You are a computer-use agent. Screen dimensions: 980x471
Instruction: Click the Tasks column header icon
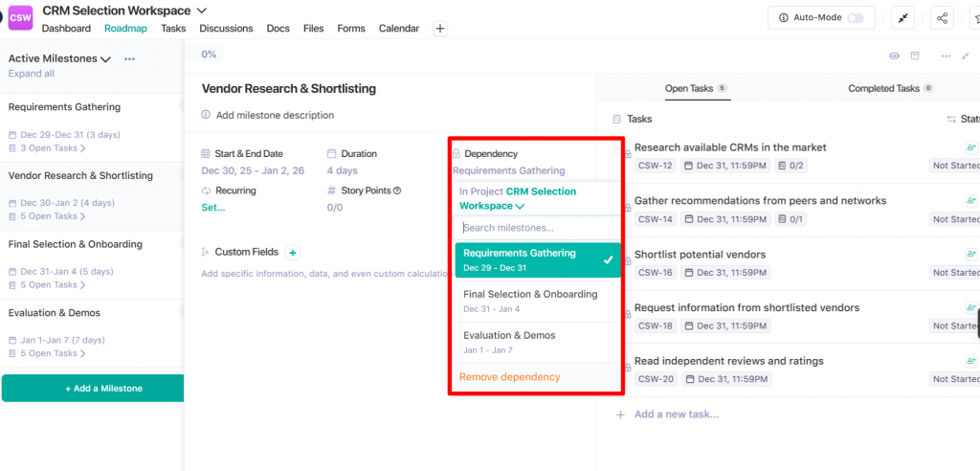pos(617,119)
